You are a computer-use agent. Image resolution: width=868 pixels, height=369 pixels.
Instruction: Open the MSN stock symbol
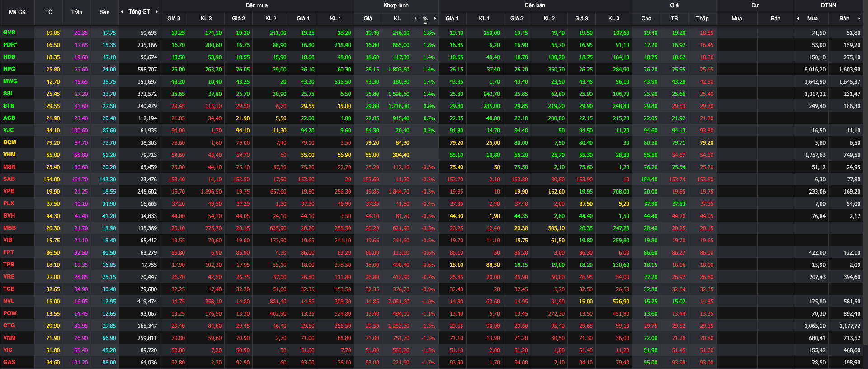click(x=9, y=167)
